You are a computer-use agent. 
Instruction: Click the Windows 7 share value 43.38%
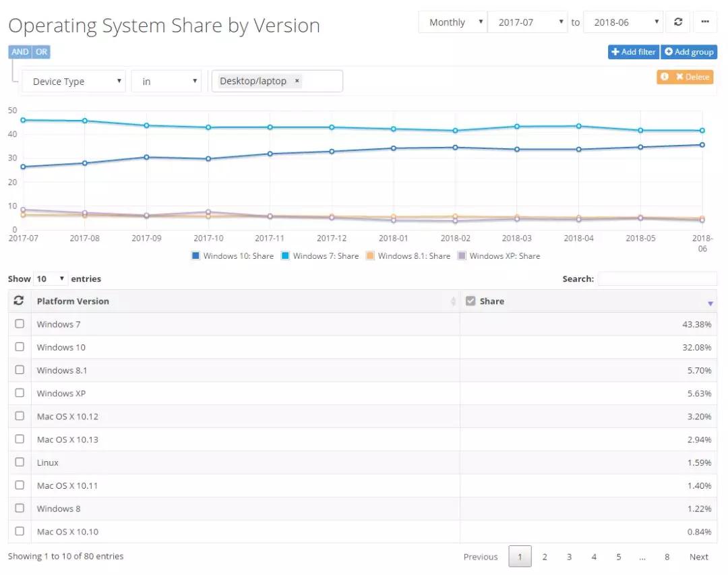(x=696, y=324)
